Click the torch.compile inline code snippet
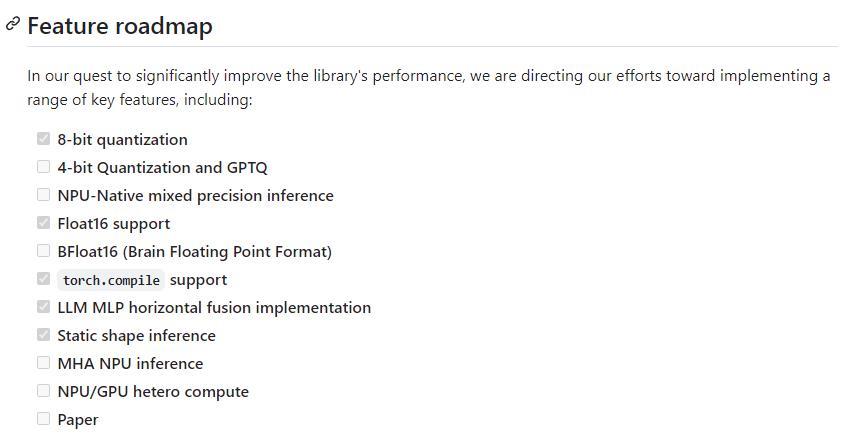 click(110, 280)
